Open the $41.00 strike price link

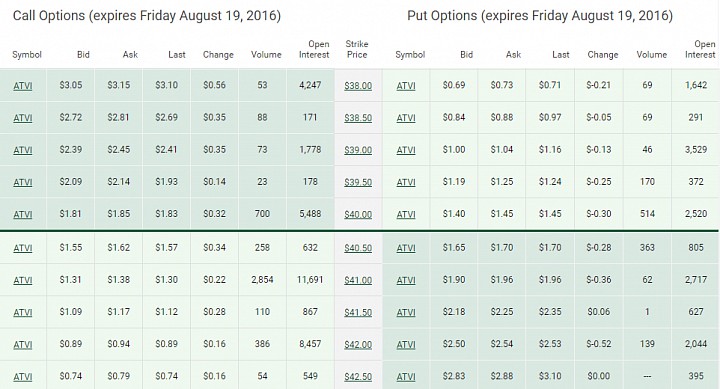coord(358,280)
